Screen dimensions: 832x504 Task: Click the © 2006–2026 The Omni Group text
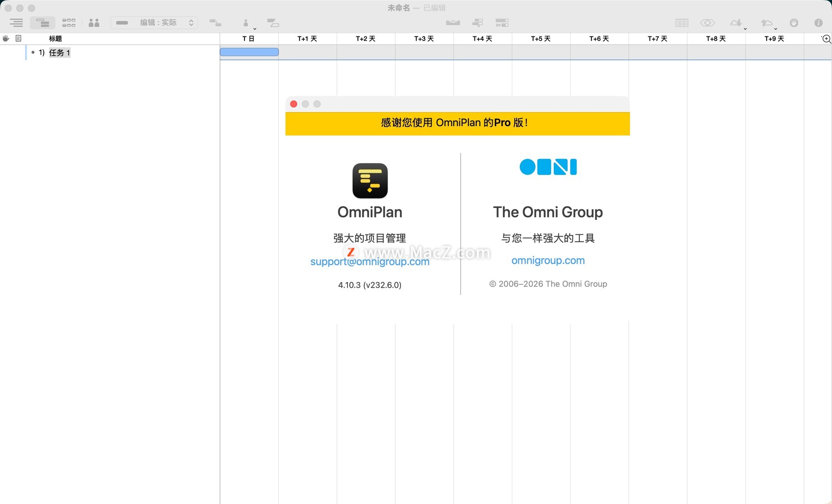pyautogui.click(x=548, y=284)
